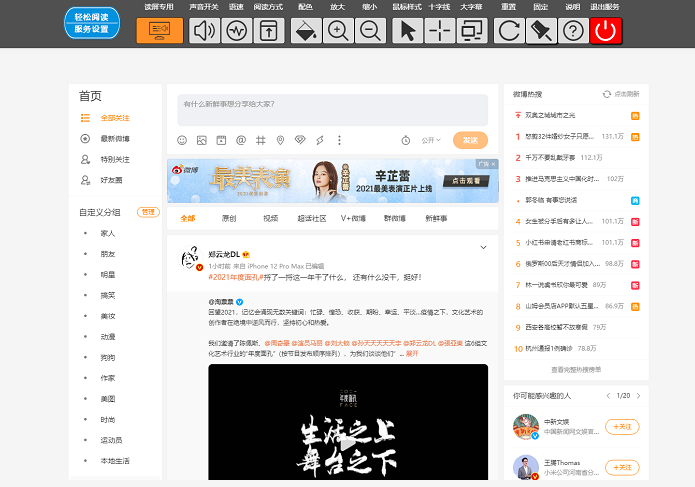Image resolution: width=695 pixels, height=487 pixels.
Task: Click 查看完整热搜榜单 link
Action: click(576, 370)
